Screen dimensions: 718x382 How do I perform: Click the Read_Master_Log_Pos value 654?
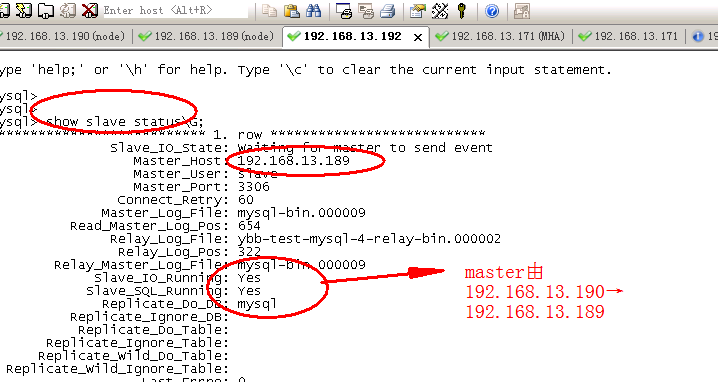249,226
